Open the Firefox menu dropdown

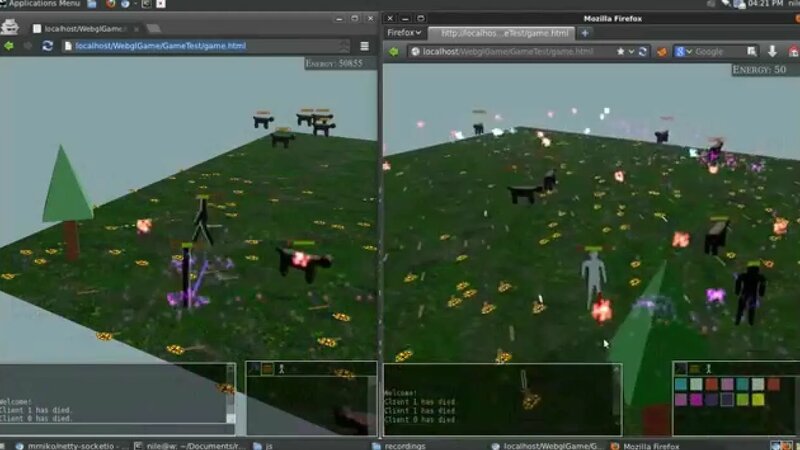click(x=404, y=33)
